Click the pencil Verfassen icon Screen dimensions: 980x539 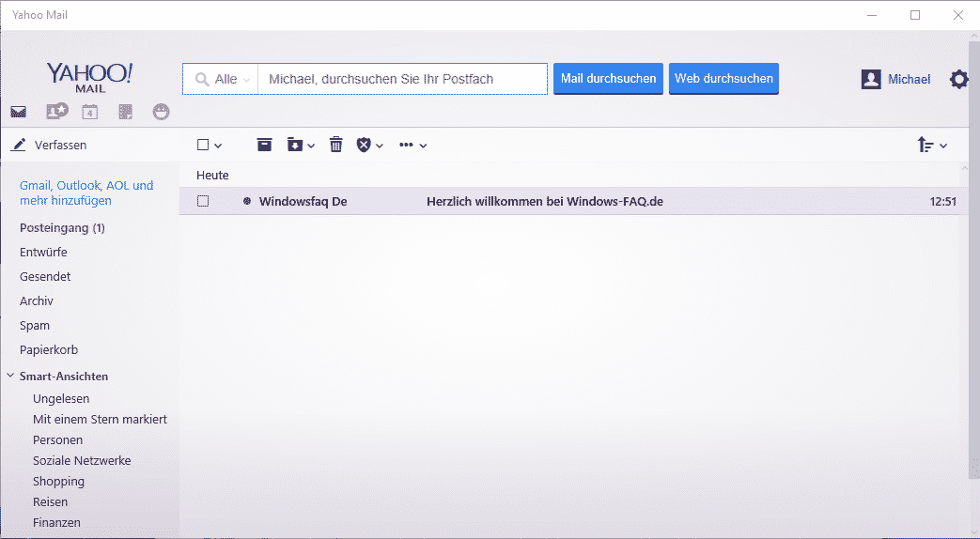19,145
